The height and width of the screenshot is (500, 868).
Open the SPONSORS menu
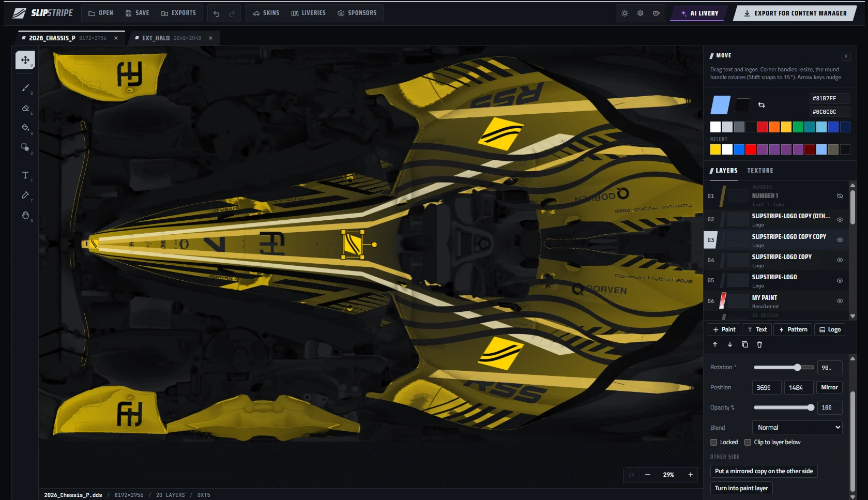[357, 13]
